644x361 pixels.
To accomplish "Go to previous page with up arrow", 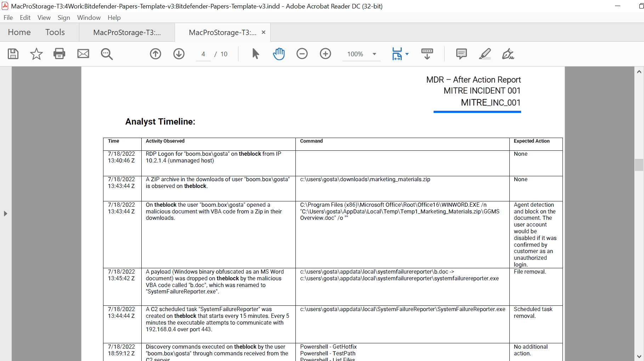I will (156, 54).
